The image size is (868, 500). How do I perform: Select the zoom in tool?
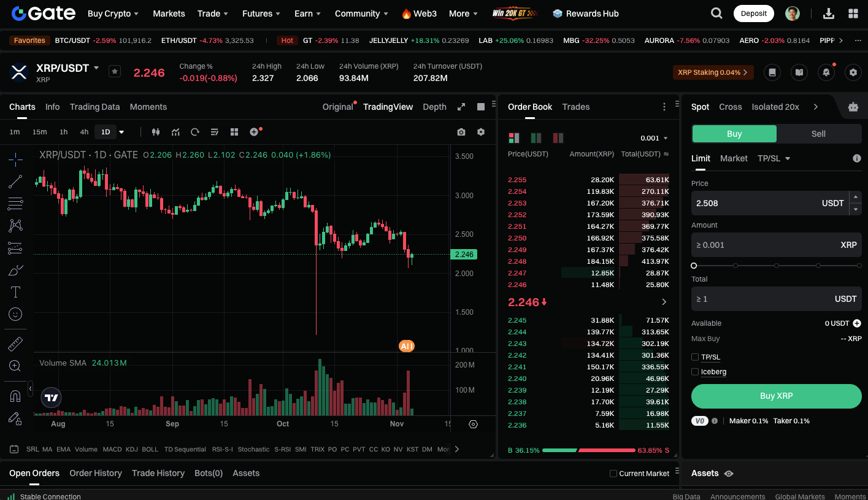[x=15, y=366]
